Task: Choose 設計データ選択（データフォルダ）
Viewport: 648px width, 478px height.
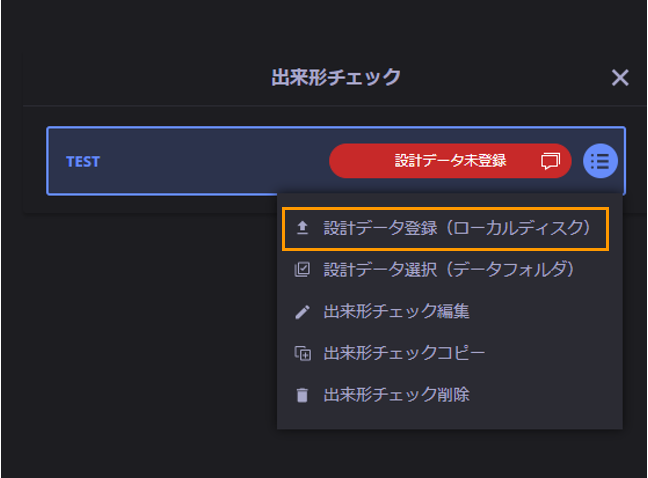Action: tap(449, 270)
